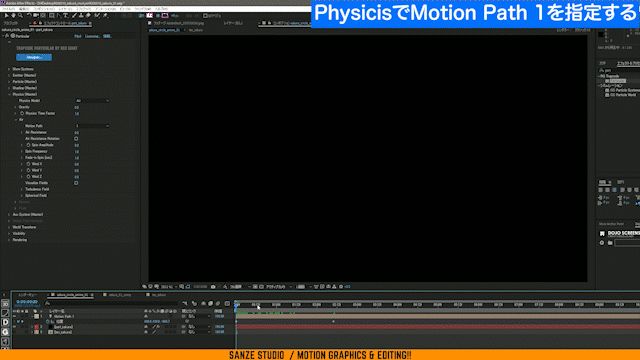The width and height of the screenshot is (640, 360).
Task: Toggle Air Resistance Rotation checkbox
Action: [76, 139]
